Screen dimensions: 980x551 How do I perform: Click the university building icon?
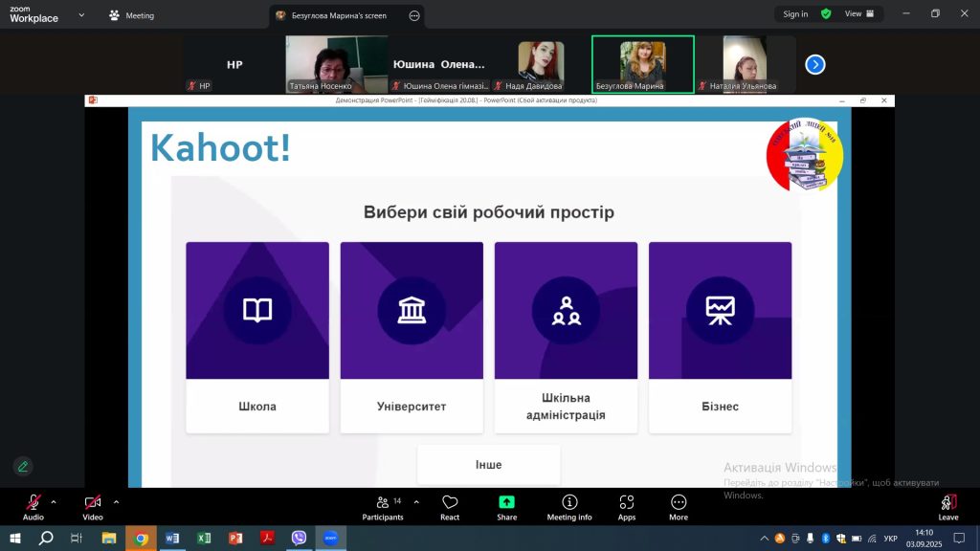[412, 310]
